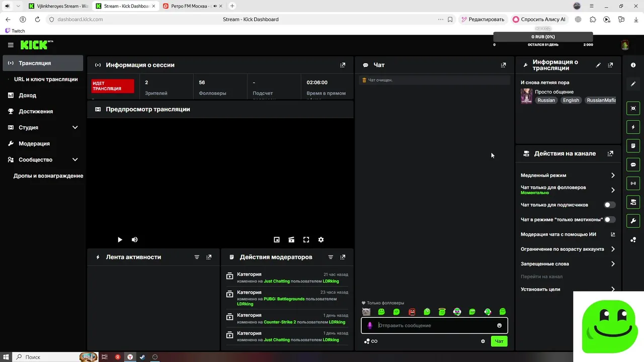Pop out the Информация о сессии panel
This screenshot has width=644, height=362.
pyautogui.click(x=343, y=65)
